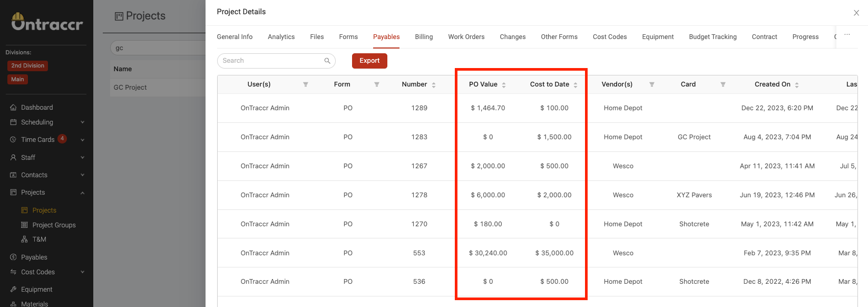Open Project Groups in sidebar
This screenshot has height=307, width=868.
(54, 225)
